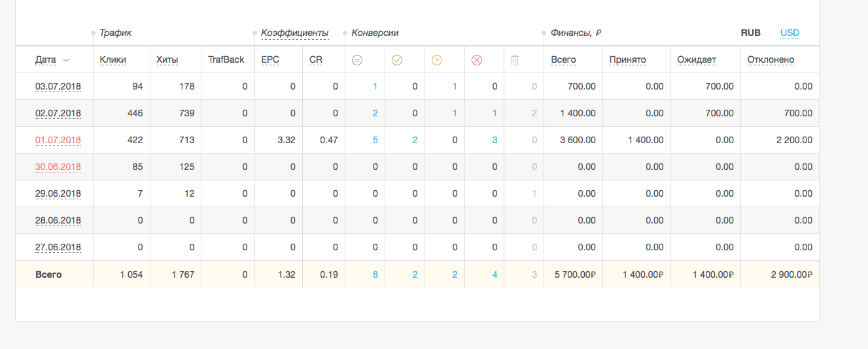Open total conversions 5 for 01.07.2018
The width and height of the screenshot is (868, 349).
tap(375, 140)
